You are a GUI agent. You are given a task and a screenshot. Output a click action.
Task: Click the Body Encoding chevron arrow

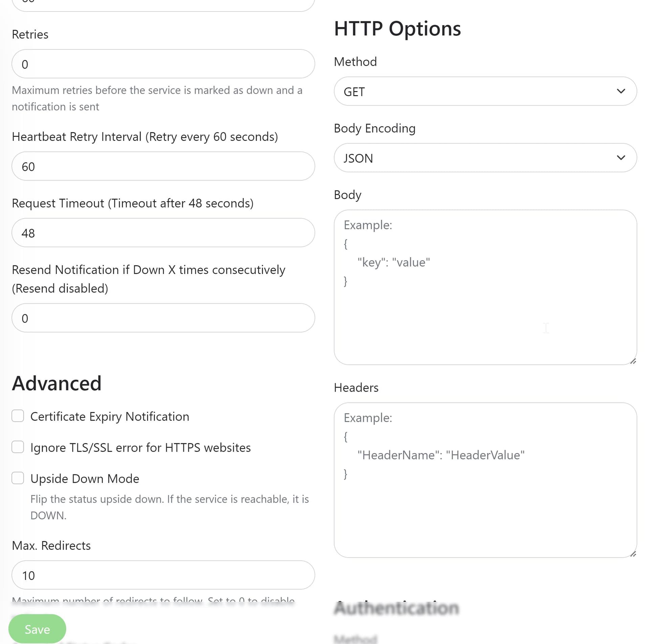pos(621,158)
